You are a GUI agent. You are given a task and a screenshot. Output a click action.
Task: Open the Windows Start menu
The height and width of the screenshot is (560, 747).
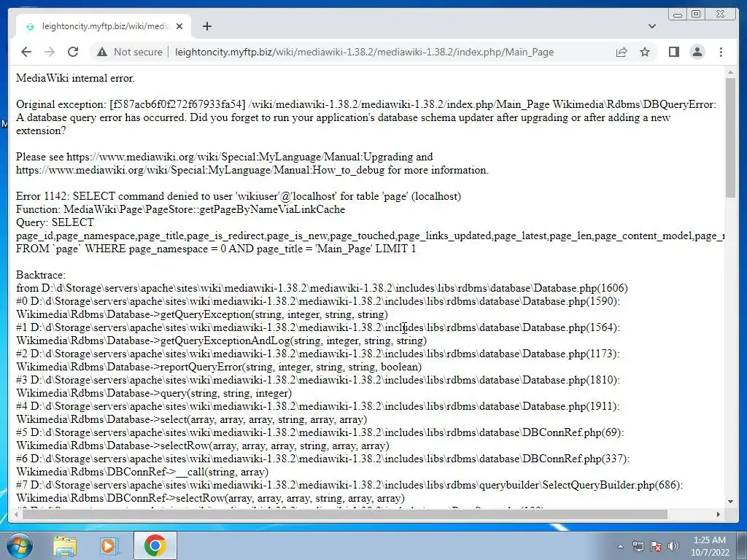(x=18, y=545)
